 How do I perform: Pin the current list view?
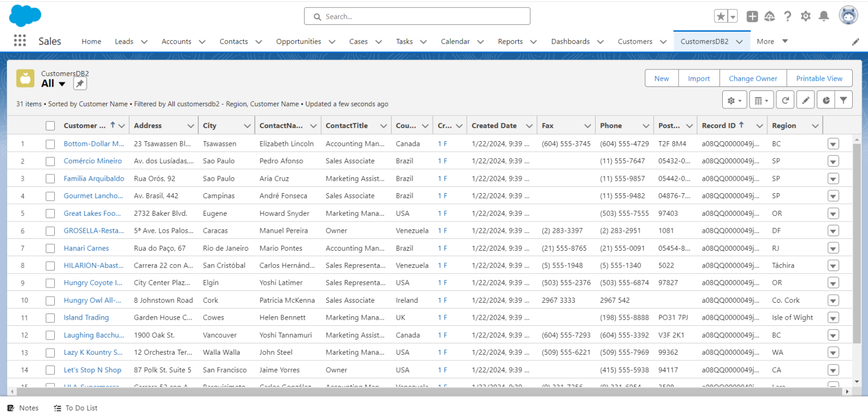point(79,83)
